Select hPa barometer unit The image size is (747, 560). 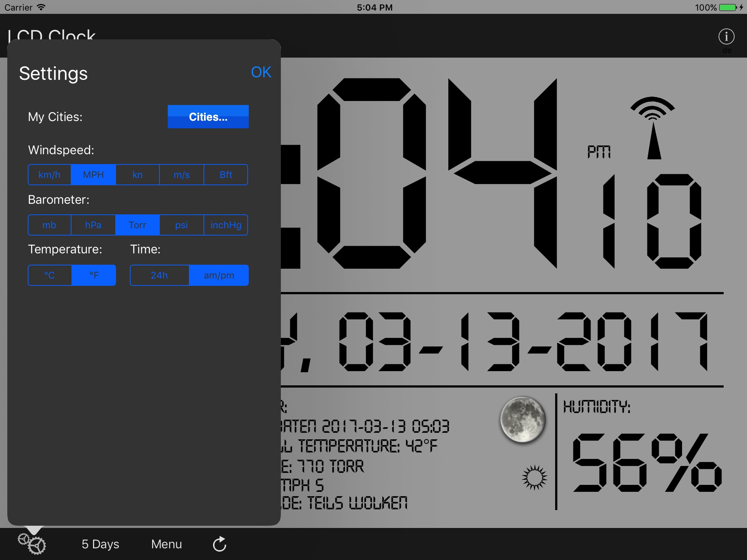click(x=94, y=224)
